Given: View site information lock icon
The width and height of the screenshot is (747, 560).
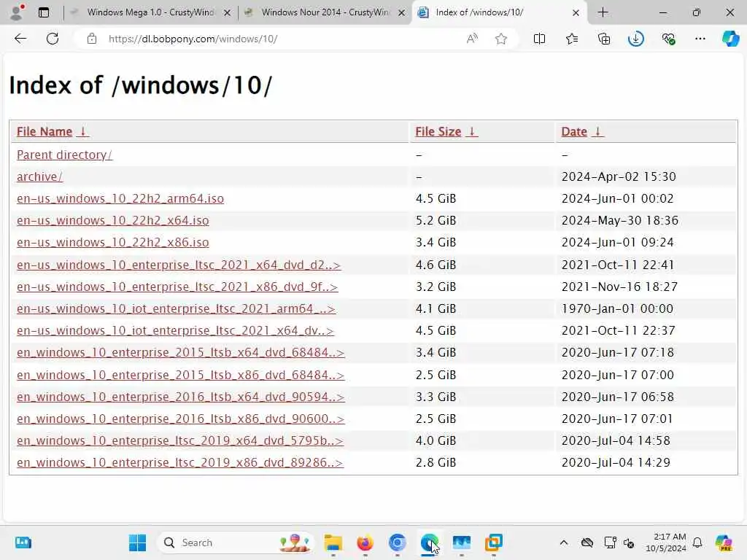Looking at the screenshot, I should point(92,39).
